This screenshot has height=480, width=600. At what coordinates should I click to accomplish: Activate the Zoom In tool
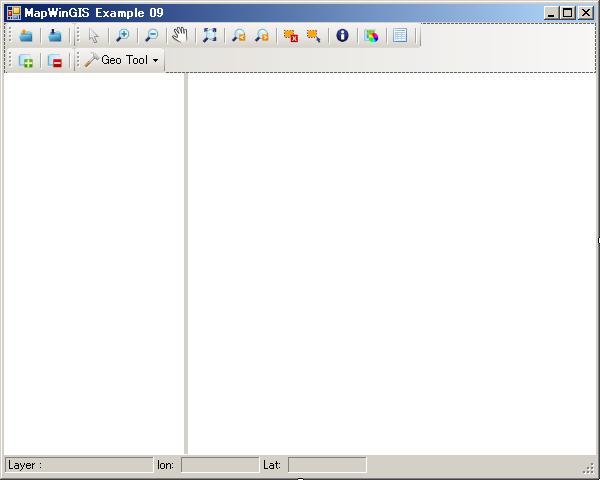122,36
